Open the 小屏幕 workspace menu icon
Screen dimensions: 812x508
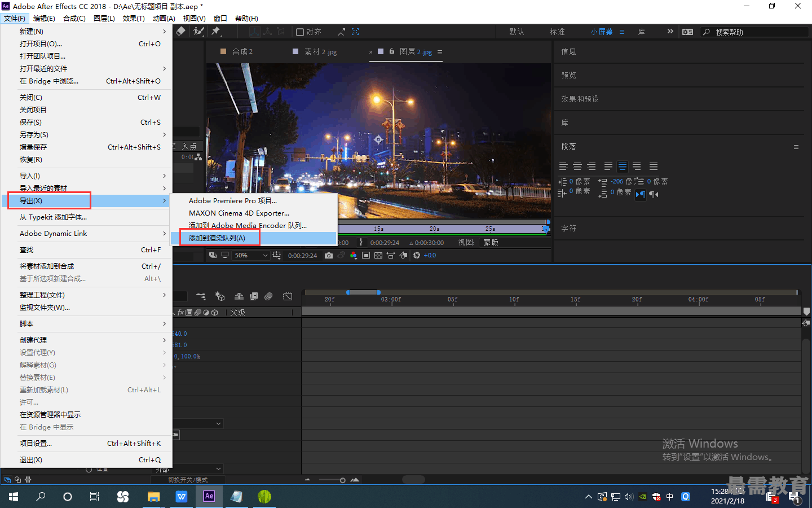[x=622, y=32]
